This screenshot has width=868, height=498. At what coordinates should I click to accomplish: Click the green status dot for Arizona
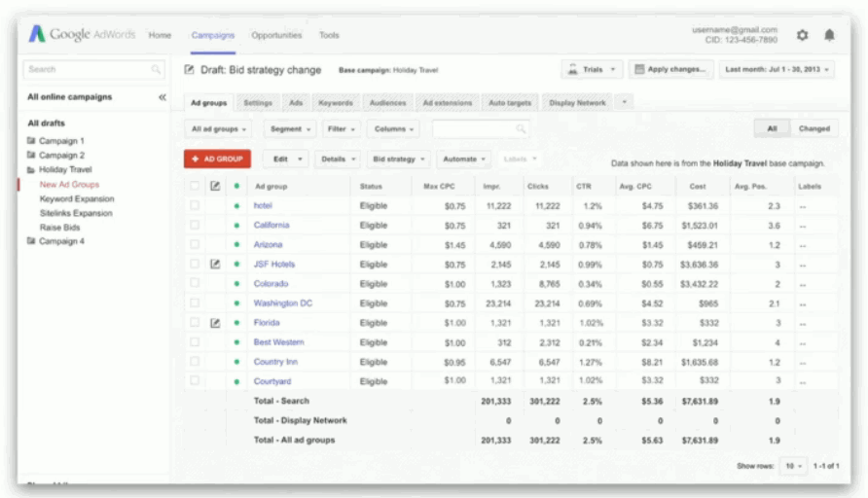(236, 244)
